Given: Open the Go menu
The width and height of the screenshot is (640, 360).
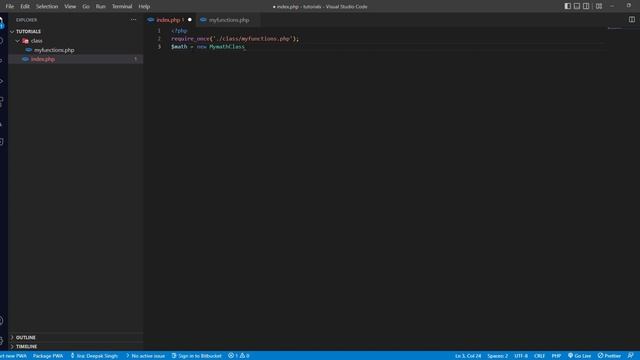Looking at the screenshot, I should [x=86, y=6].
